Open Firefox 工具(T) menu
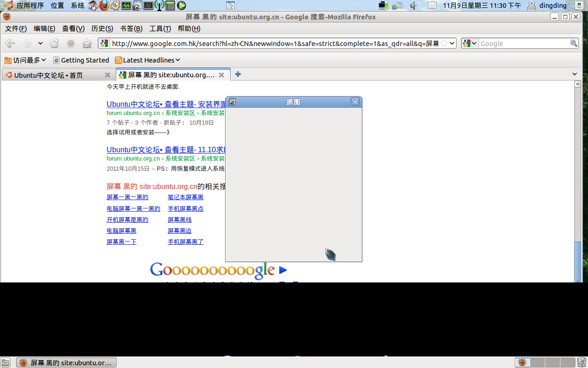 (160, 29)
